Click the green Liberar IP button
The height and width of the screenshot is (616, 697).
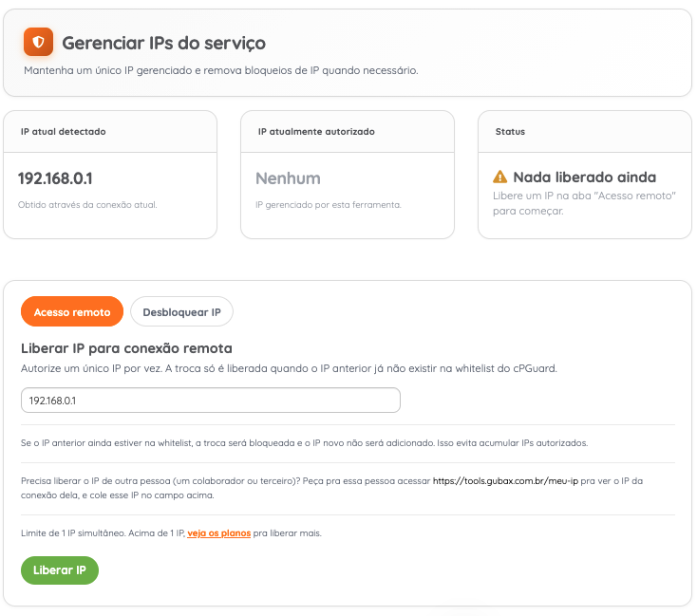60,570
